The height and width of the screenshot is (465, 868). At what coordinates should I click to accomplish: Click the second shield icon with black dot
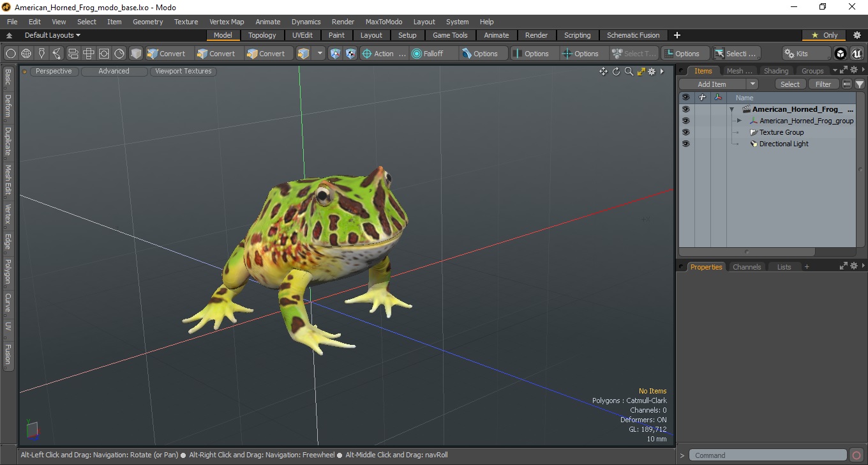click(x=350, y=54)
